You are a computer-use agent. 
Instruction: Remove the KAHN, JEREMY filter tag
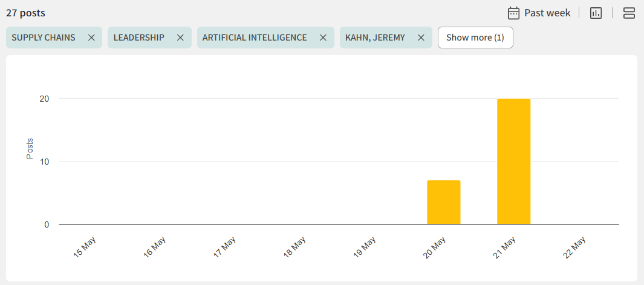pos(421,38)
